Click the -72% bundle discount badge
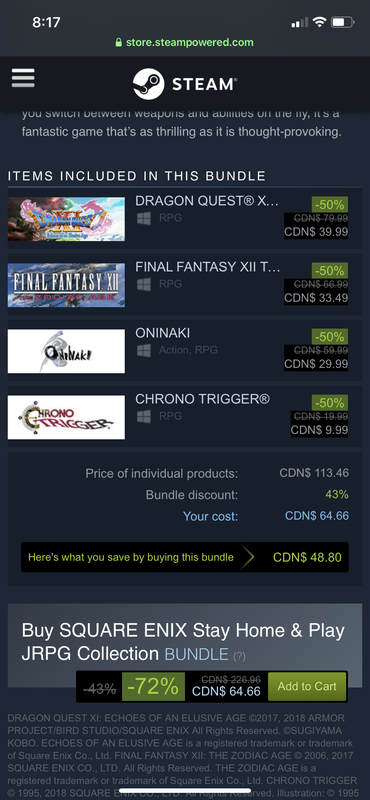This screenshot has width=370, height=800. pyautogui.click(x=153, y=686)
